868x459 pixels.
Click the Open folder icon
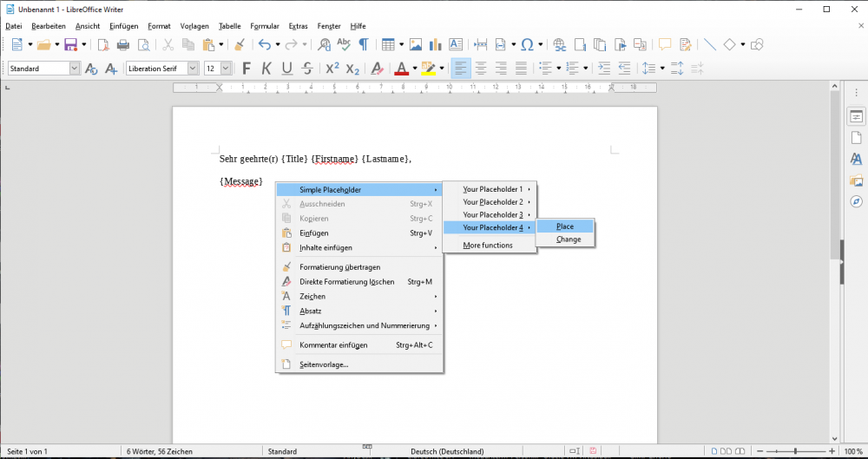tap(43, 45)
